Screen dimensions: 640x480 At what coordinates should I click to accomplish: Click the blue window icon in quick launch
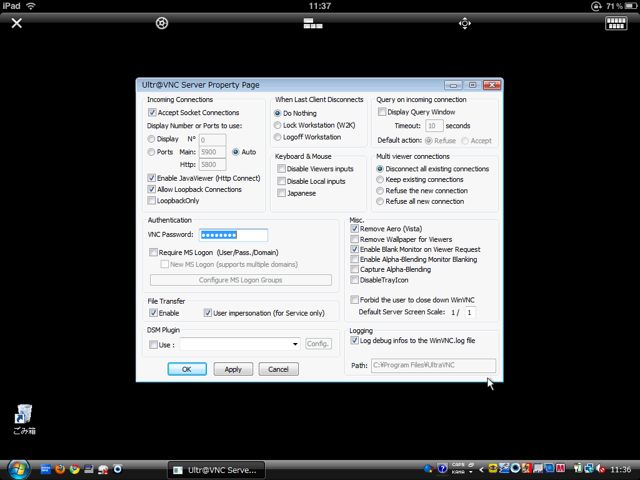tap(45, 469)
